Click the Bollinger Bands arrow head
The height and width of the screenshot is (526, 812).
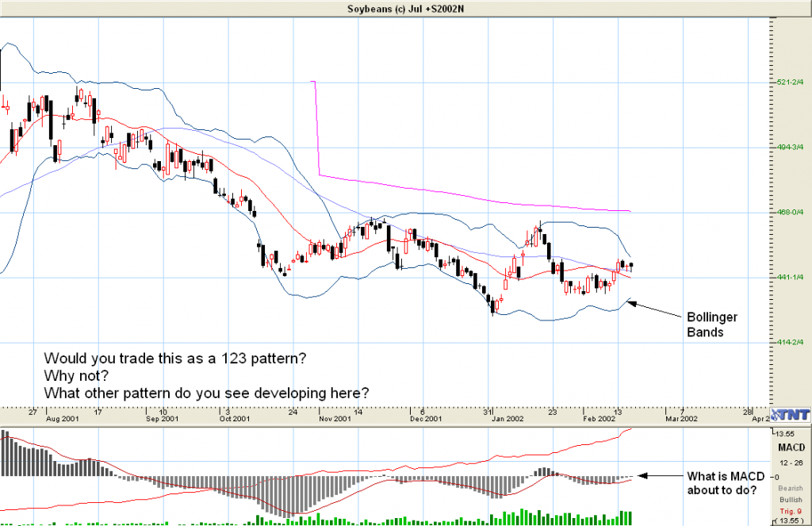(630, 301)
